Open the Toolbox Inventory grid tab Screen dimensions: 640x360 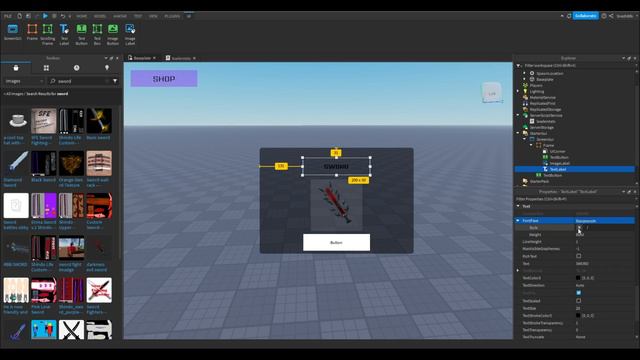pos(46,68)
